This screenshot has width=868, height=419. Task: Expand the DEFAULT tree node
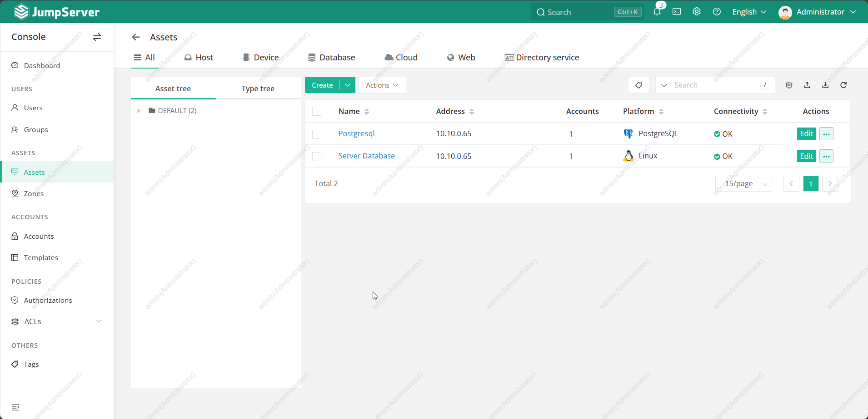(139, 111)
